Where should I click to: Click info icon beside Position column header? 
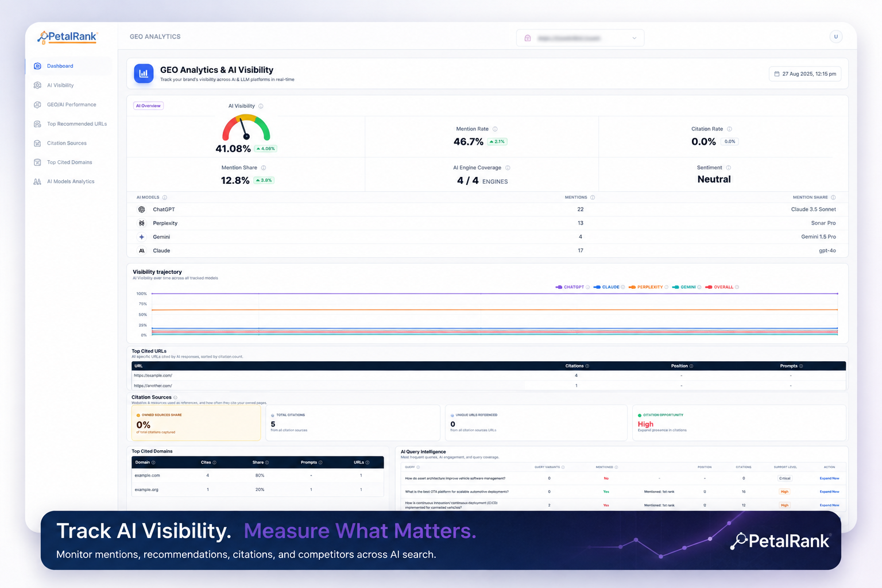tap(691, 366)
